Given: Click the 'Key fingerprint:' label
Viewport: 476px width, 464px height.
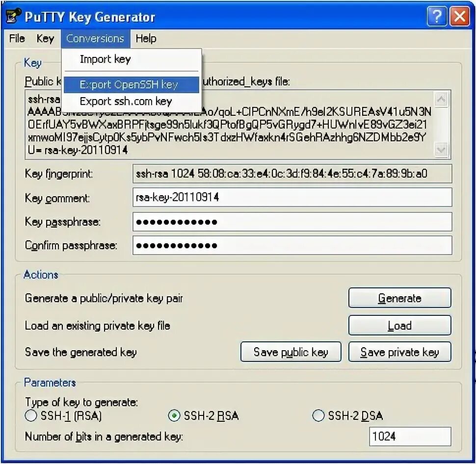Looking at the screenshot, I should [x=59, y=174].
